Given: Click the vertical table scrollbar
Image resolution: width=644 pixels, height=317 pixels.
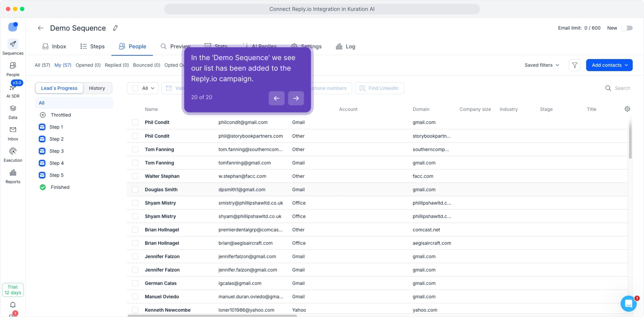Looking at the screenshot, I should coord(630,136).
